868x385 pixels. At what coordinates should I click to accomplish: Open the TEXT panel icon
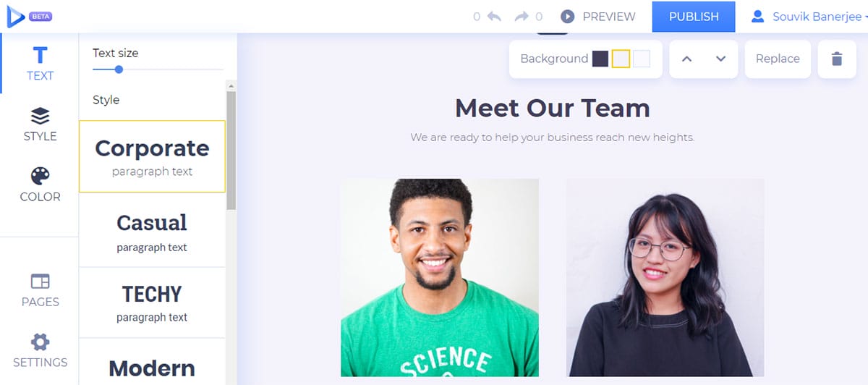click(x=40, y=55)
